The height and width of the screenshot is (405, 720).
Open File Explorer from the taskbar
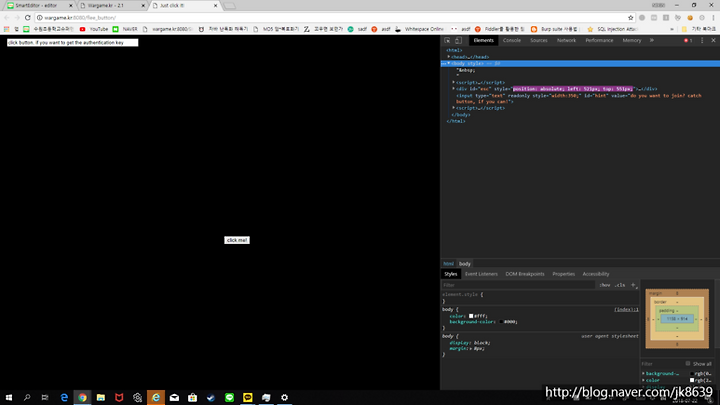tap(101, 397)
